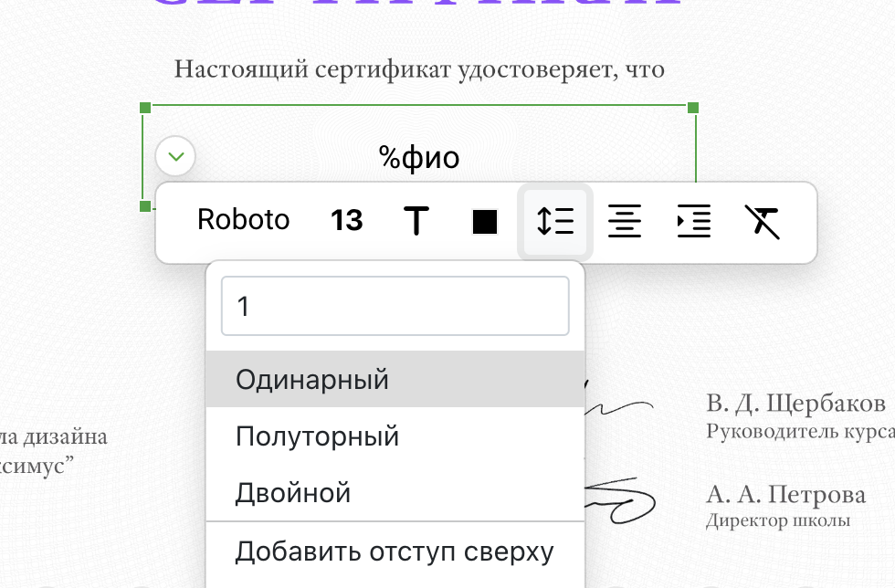Image resolution: width=895 pixels, height=588 pixels.
Task: Open the Roboto font family dropdown
Action: (x=243, y=220)
